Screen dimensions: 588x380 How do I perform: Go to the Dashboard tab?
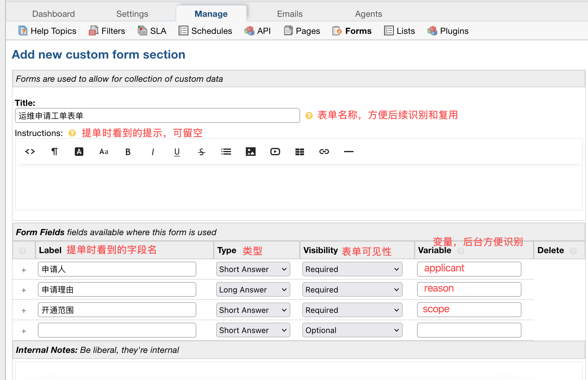point(53,14)
